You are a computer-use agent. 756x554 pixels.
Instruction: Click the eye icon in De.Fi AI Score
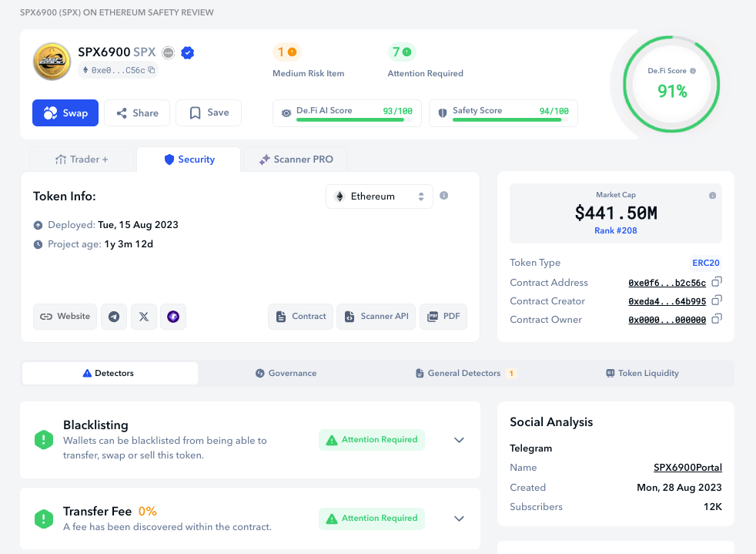[286, 113]
